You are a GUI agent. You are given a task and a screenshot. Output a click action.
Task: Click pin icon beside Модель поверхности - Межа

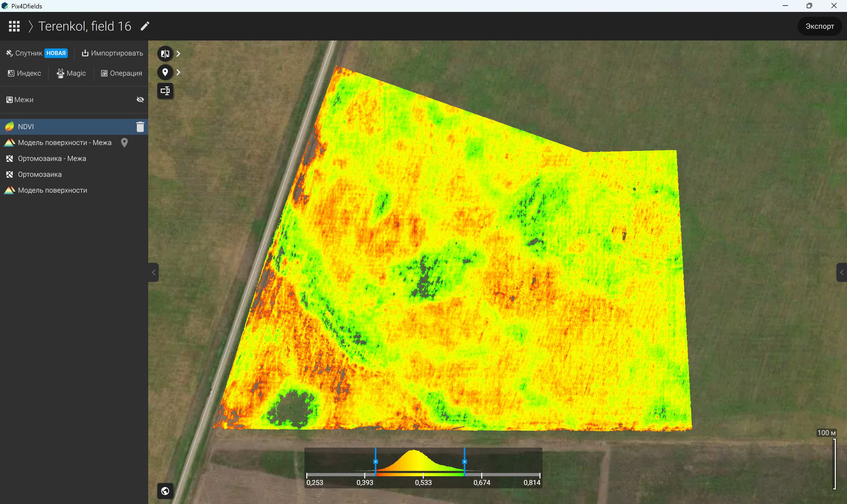tap(124, 143)
